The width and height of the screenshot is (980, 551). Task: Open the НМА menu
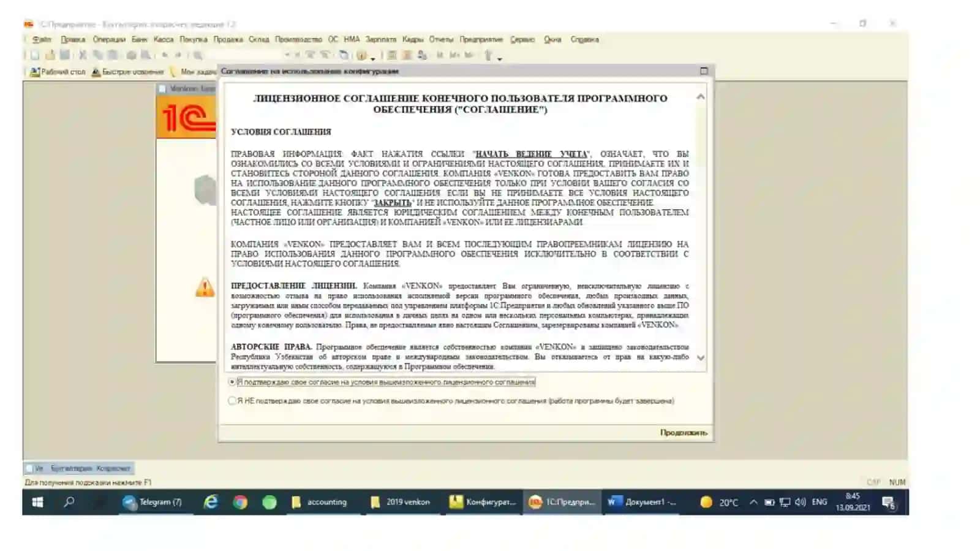352,39
